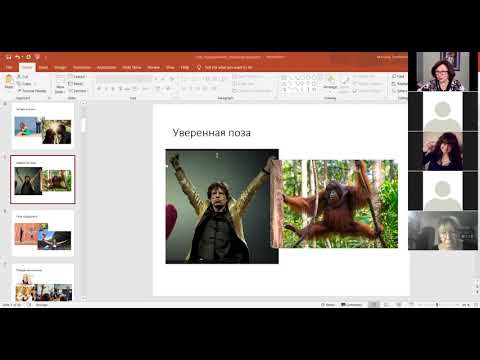The width and height of the screenshot is (480, 360).
Task: Select the current Уверенная поза slide thumbnail
Action: point(43,179)
